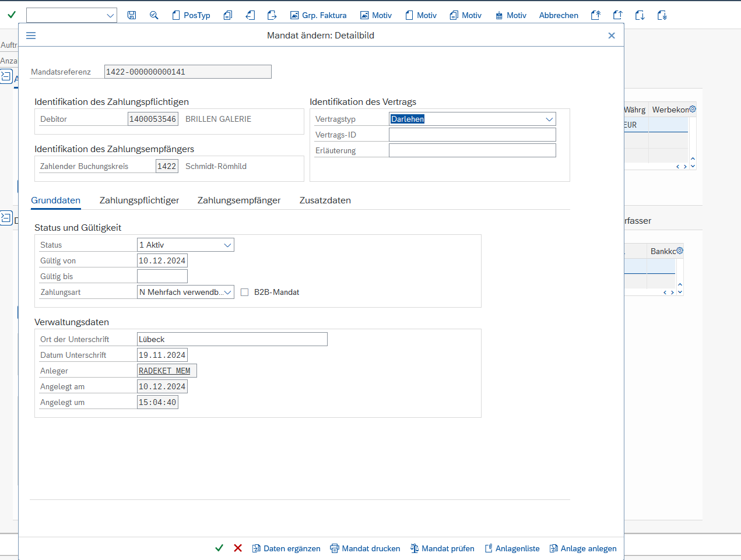Click the Ort der Unterschrift field Lübeck
The image size is (741, 560).
pyautogui.click(x=232, y=339)
